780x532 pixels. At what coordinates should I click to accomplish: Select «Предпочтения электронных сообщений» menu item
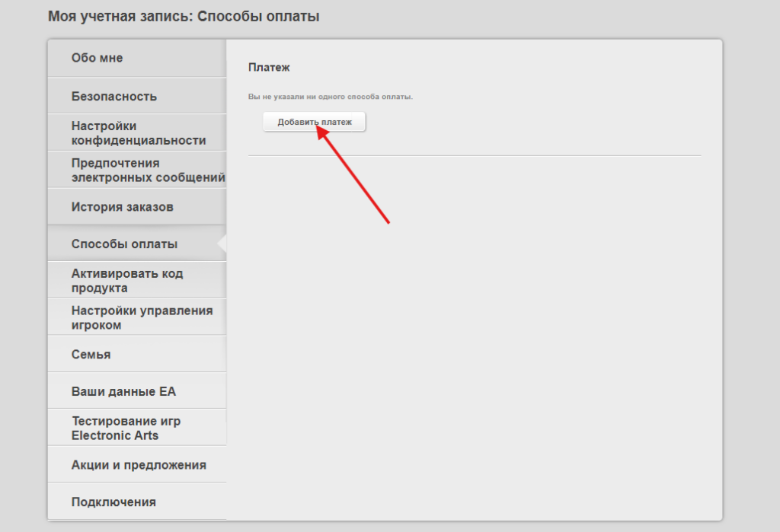tap(148, 170)
